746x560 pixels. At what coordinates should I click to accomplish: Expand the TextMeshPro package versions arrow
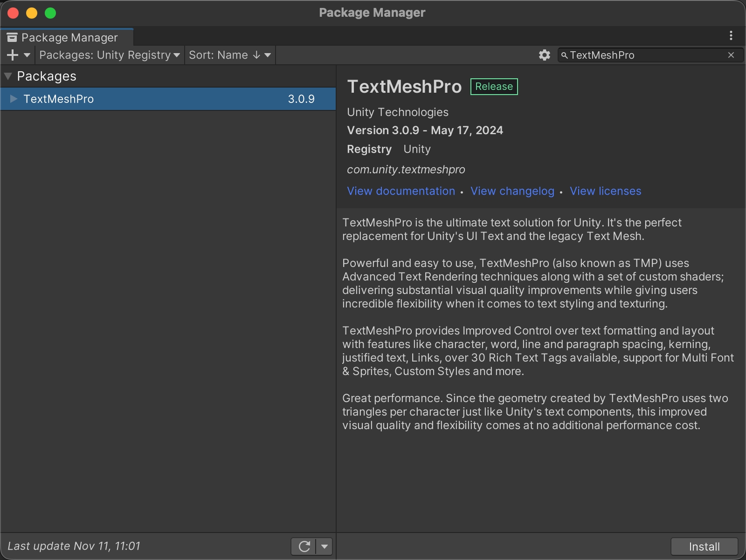[x=14, y=99]
